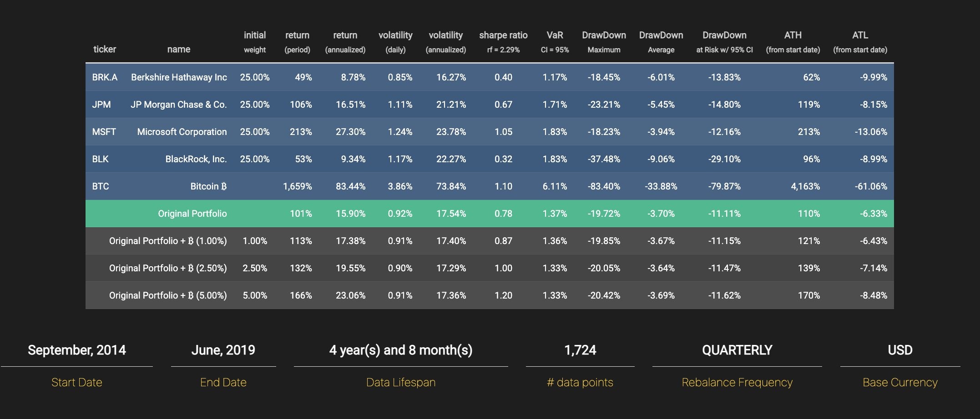980x419 pixels.
Task: Click the June, 2019 end date field
Action: coord(223,350)
